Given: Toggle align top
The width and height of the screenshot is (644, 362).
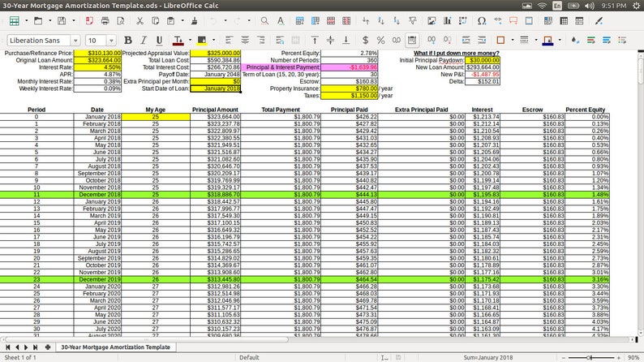Looking at the screenshot, I should (315, 40).
